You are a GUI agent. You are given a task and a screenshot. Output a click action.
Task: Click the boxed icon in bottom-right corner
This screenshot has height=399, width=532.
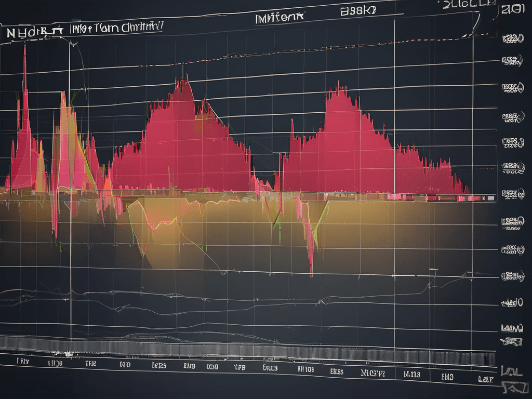513,388
